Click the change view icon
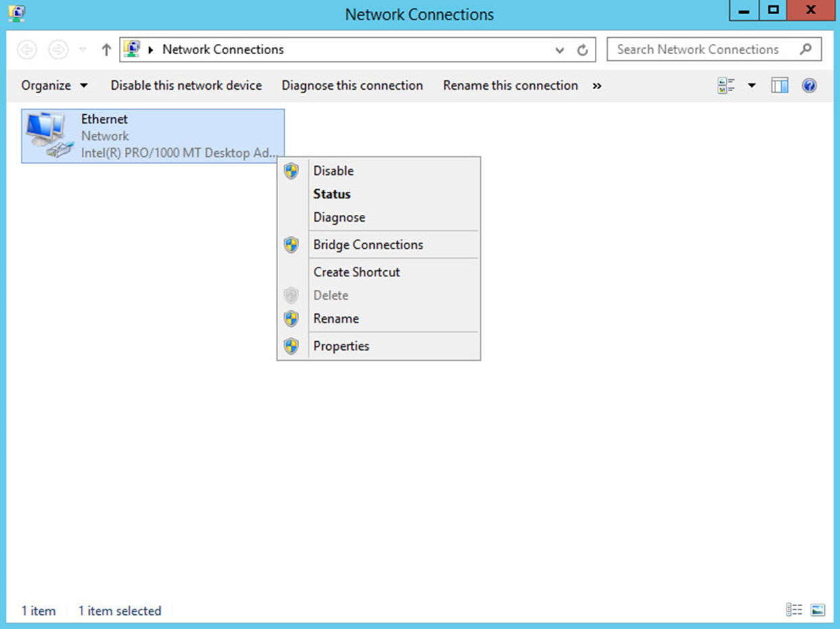The image size is (840, 629). tap(727, 86)
